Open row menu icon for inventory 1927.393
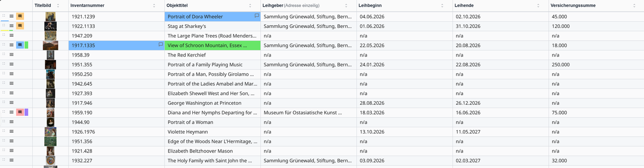The height and width of the screenshot is (168, 644). (x=11, y=93)
